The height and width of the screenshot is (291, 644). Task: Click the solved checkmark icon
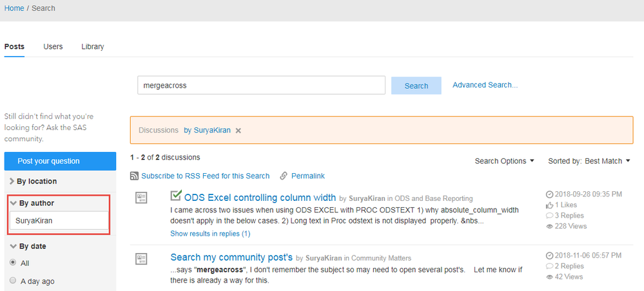pos(176,196)
